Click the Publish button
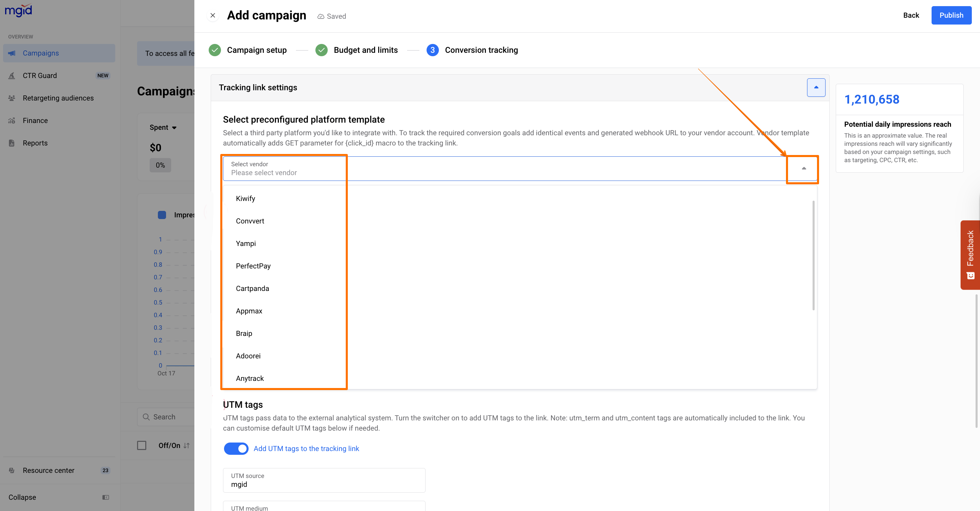This screenshot has width=980, height=511. click(951, 16)
